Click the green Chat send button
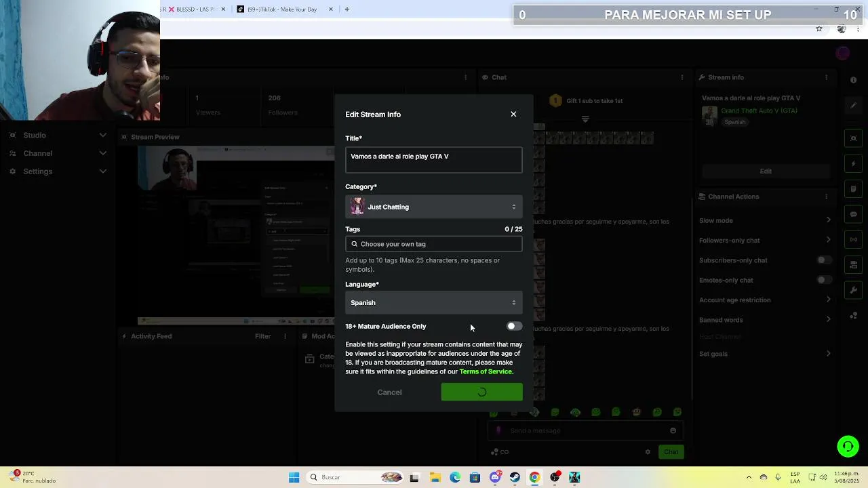 (671, 452)
